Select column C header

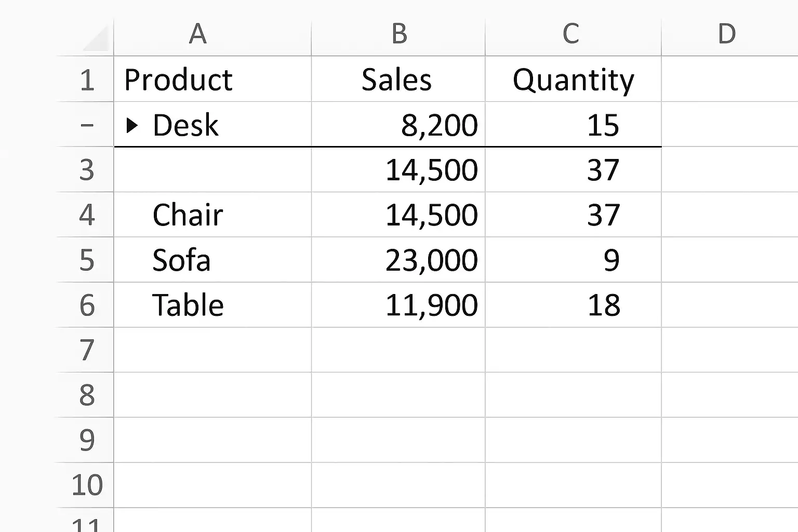tap(570, 34)
